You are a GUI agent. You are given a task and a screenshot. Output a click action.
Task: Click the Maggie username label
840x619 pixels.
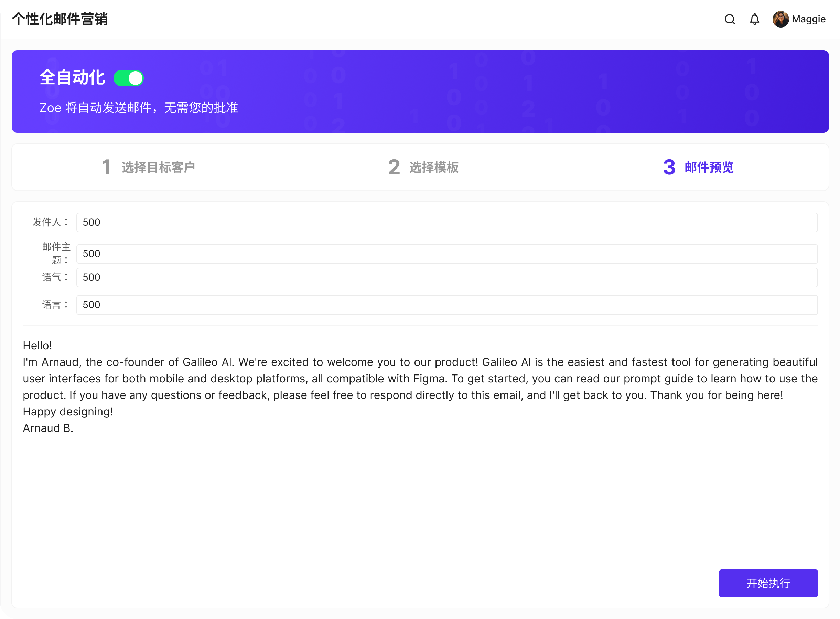coord(808,19)
